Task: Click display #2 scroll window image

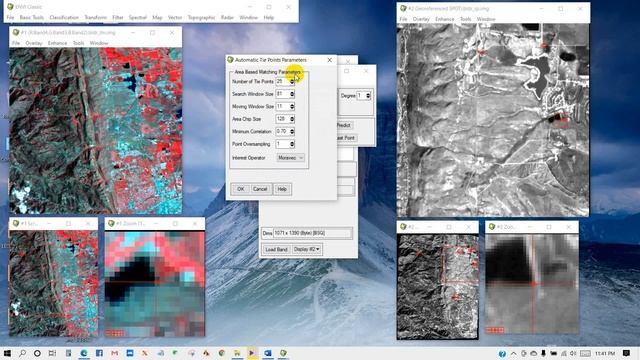Action: [438, 287]
